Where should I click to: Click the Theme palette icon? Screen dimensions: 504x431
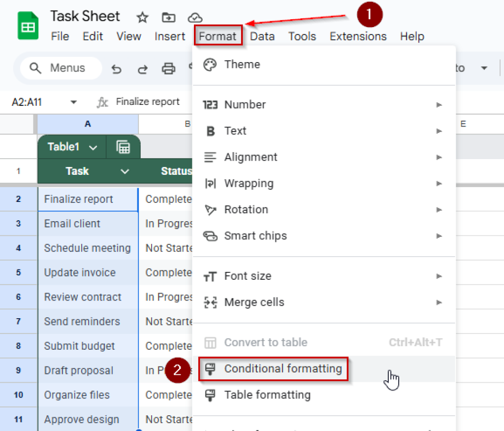point(210,64)
